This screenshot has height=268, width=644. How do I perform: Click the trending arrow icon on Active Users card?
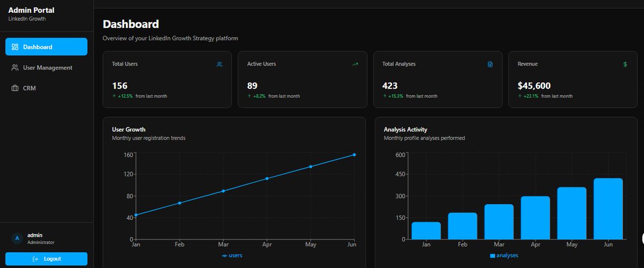(x=355, y=64)
